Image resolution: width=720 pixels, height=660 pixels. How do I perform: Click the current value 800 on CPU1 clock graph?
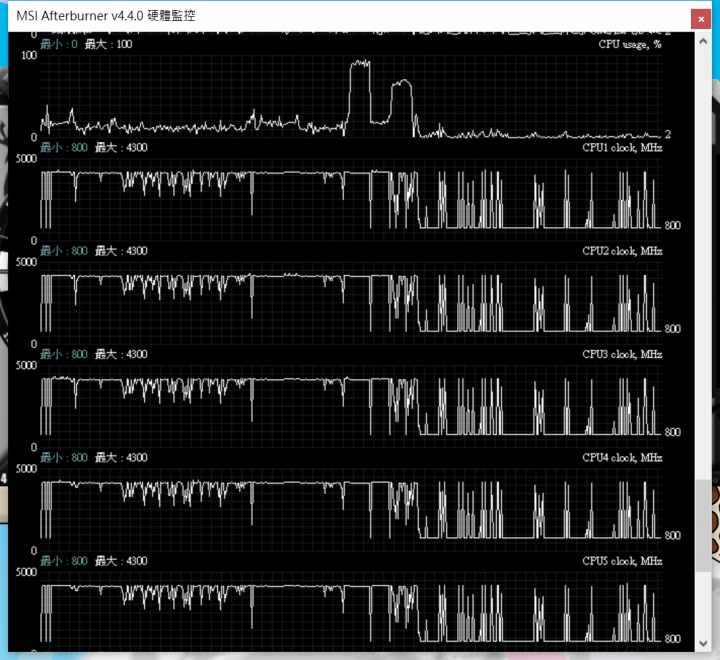click(672, 225)
